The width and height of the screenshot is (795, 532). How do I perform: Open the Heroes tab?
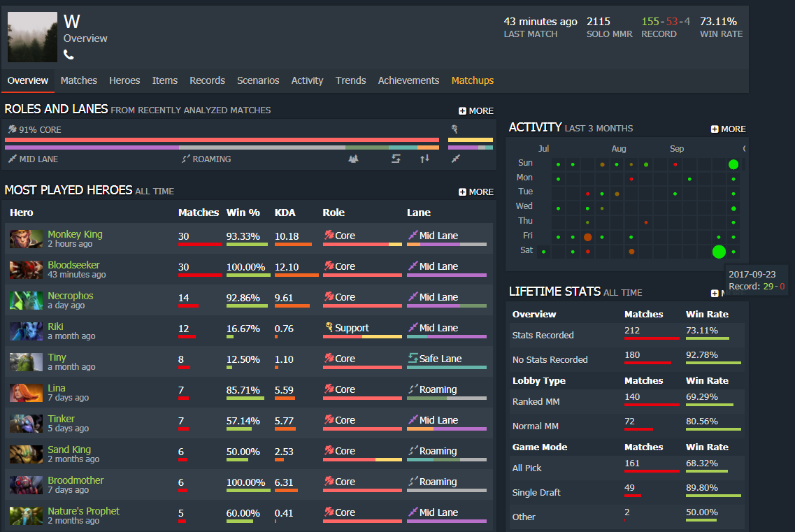pyautogui.click(x=124, y=80)
